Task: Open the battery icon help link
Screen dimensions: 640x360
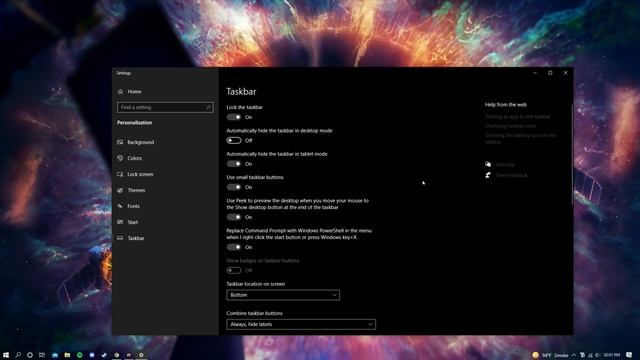Action: pos(520,138)
